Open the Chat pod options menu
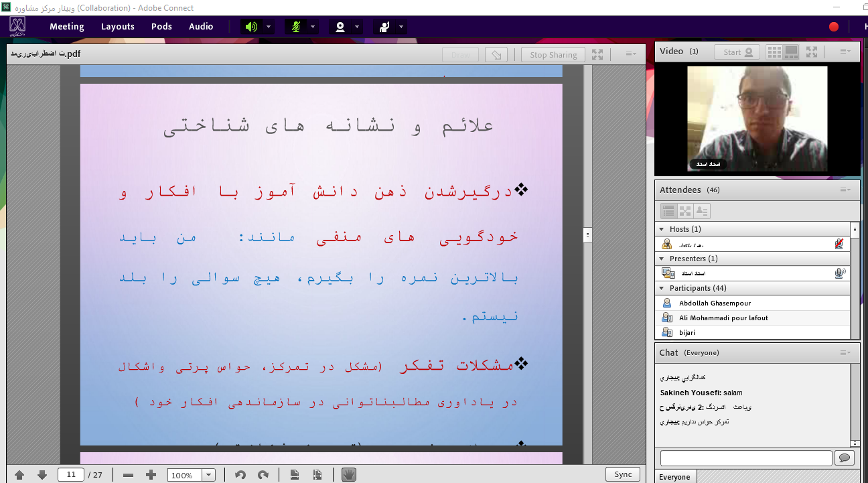 (845, 352)
